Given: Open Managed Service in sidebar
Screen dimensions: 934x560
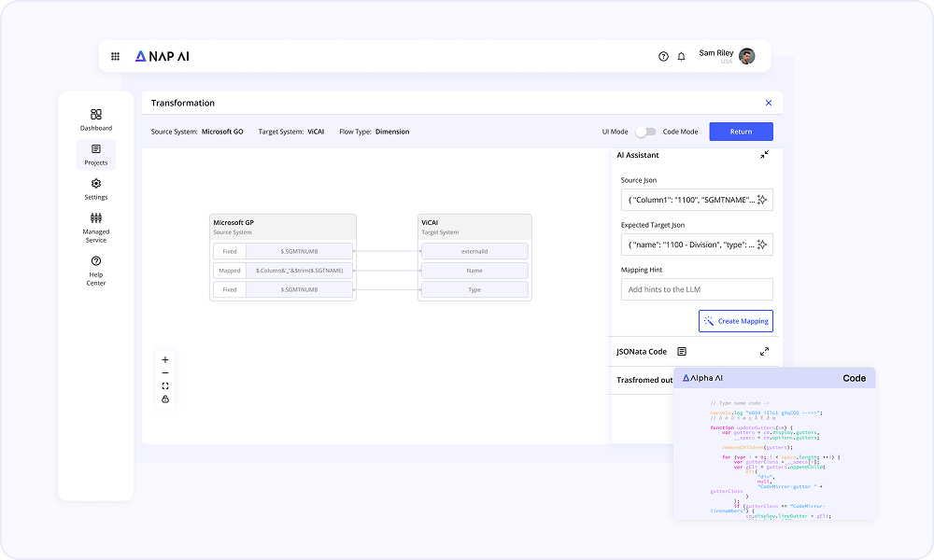Looking at the screenshot, I should tap(96, 228).
